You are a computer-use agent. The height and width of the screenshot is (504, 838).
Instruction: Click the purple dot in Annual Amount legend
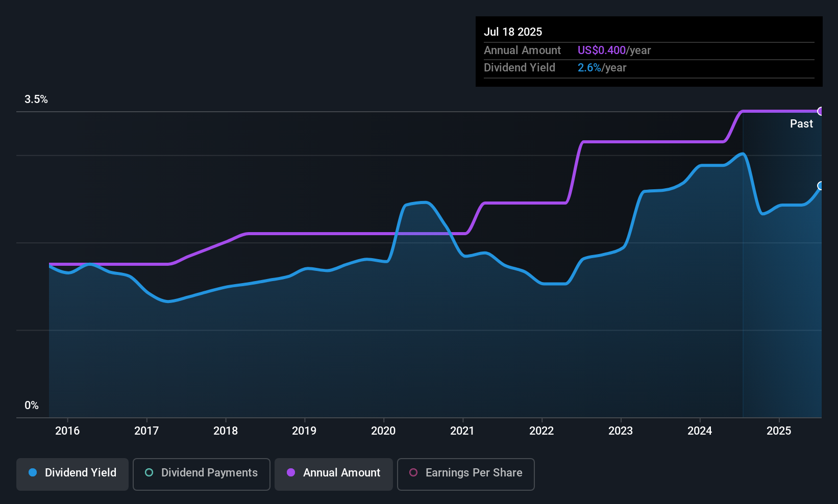[291, 473]
